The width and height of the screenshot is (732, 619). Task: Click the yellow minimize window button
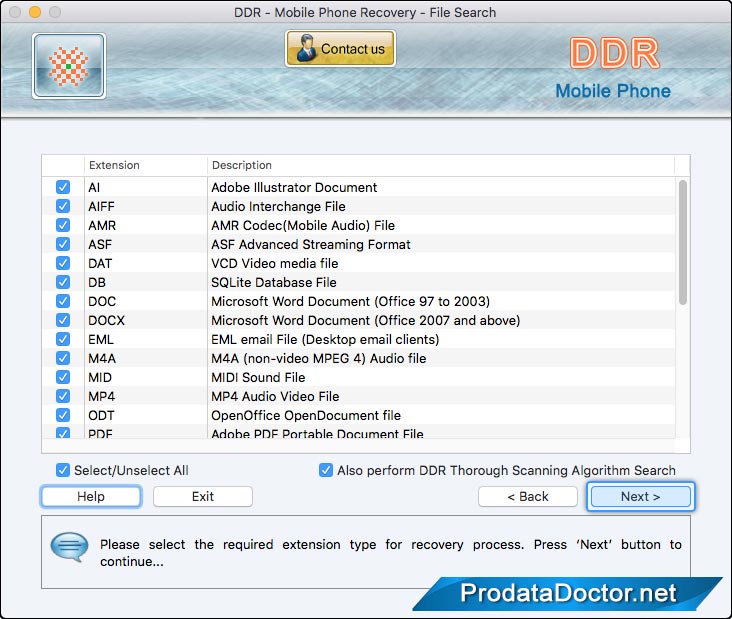click(x=35, y=12)
